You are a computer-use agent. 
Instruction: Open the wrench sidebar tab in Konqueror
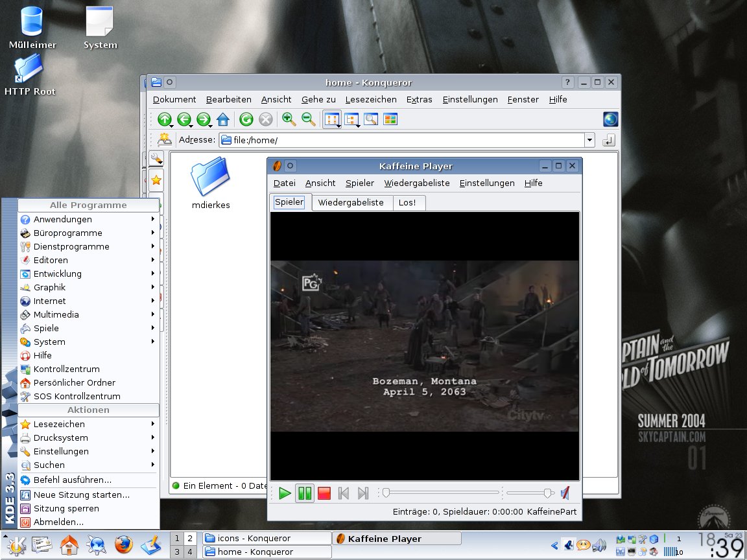[x=156, y=158]
